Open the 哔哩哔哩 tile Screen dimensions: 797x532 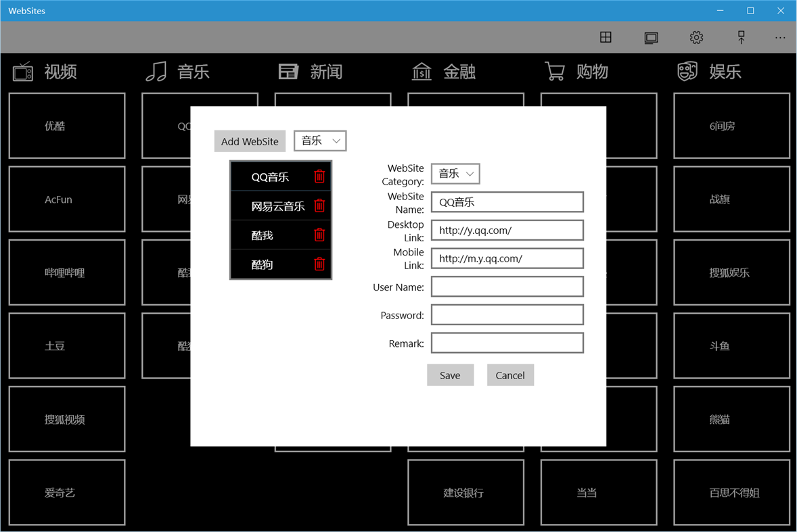pos(66,272)
